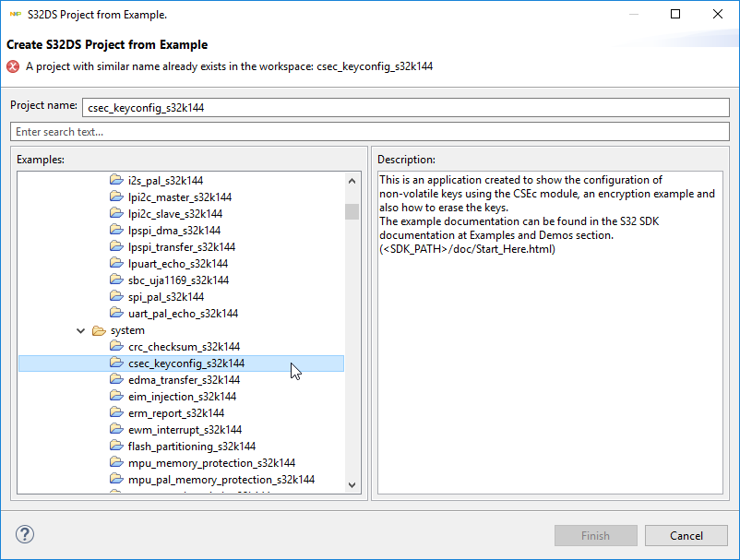Choose mpu_memory_protection_s32k144 from the list
This screenshot has width=740, height=560.
[211, 463]
